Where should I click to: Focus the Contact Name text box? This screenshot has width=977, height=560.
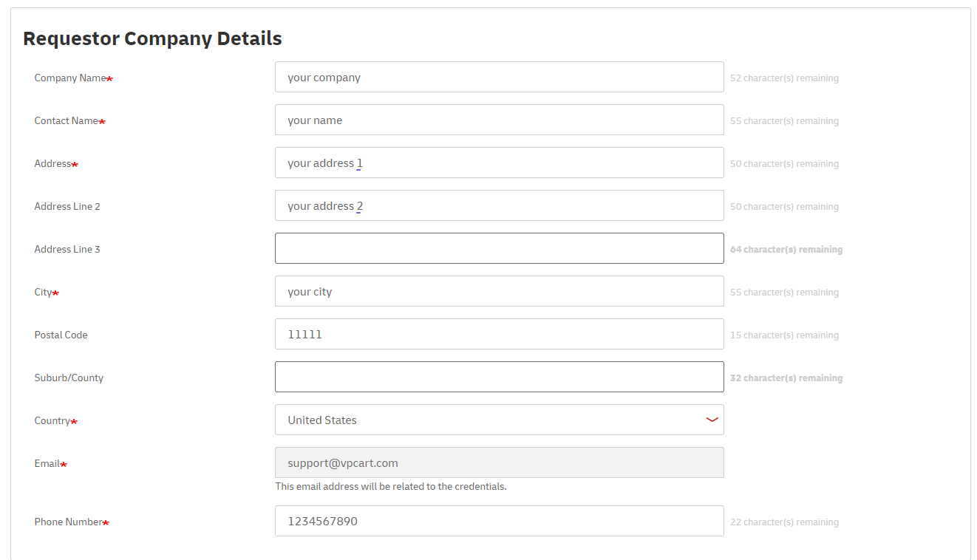tap(499, 120)
